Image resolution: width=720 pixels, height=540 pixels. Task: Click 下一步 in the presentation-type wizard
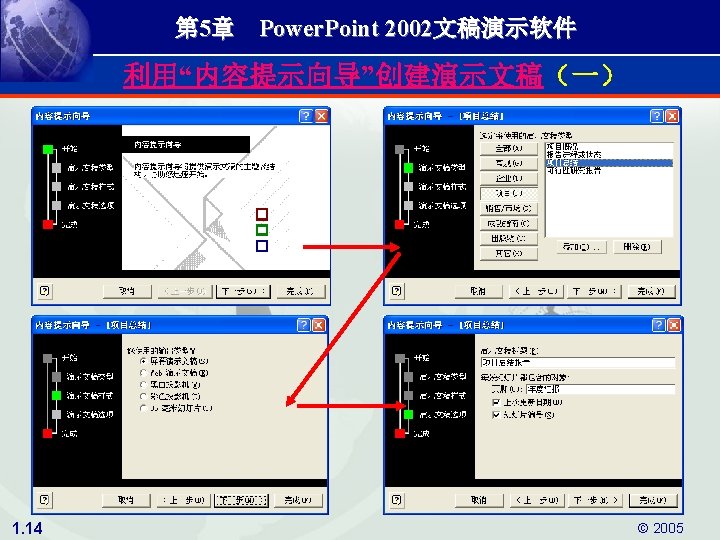596,291
